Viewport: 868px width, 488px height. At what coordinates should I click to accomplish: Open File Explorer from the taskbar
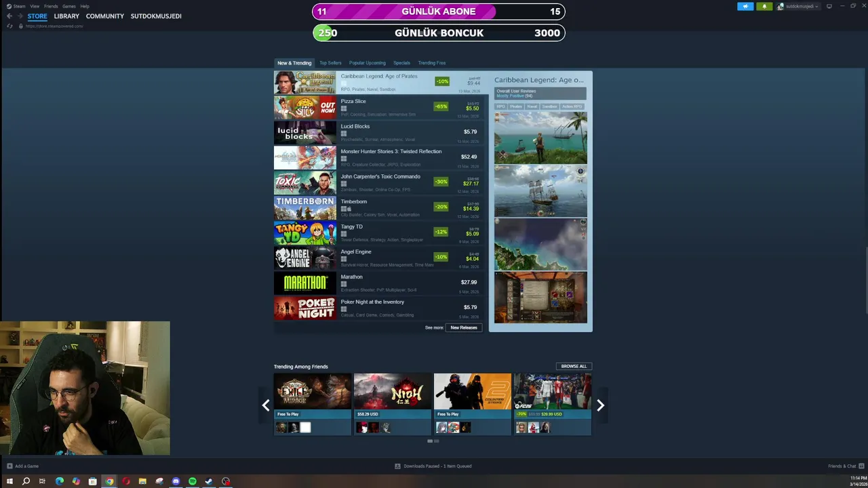[x=142, y=481]
